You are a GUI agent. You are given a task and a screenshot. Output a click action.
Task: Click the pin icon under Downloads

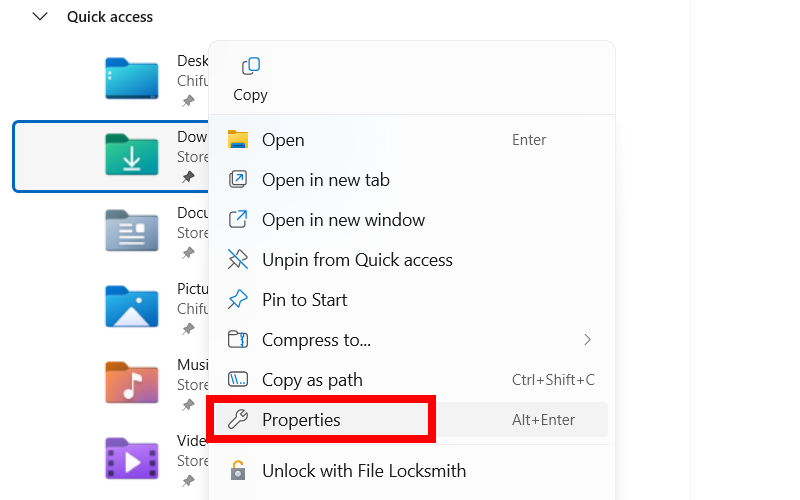coord(188,177)
